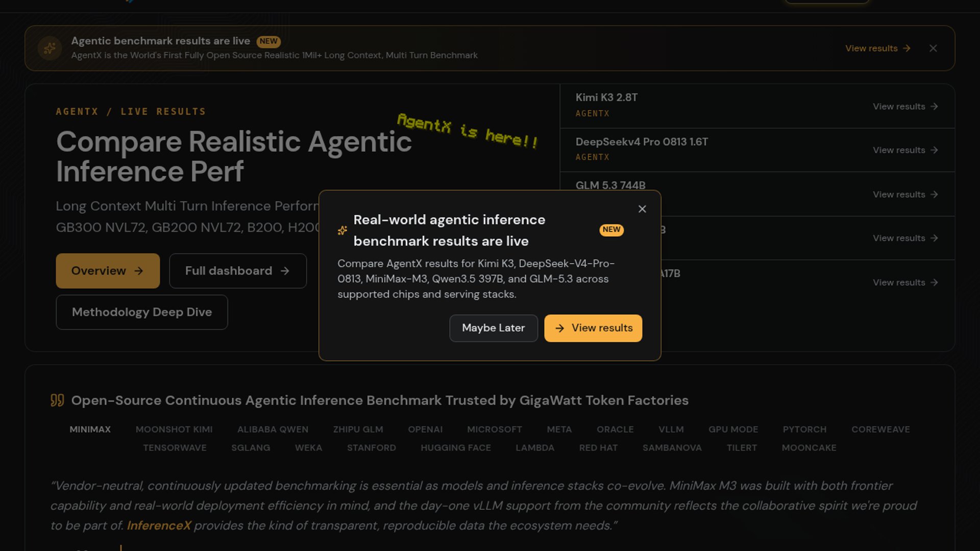Click the sparkle icon in the top banner
Screen dimensions: 980x551
pos(50,48)
